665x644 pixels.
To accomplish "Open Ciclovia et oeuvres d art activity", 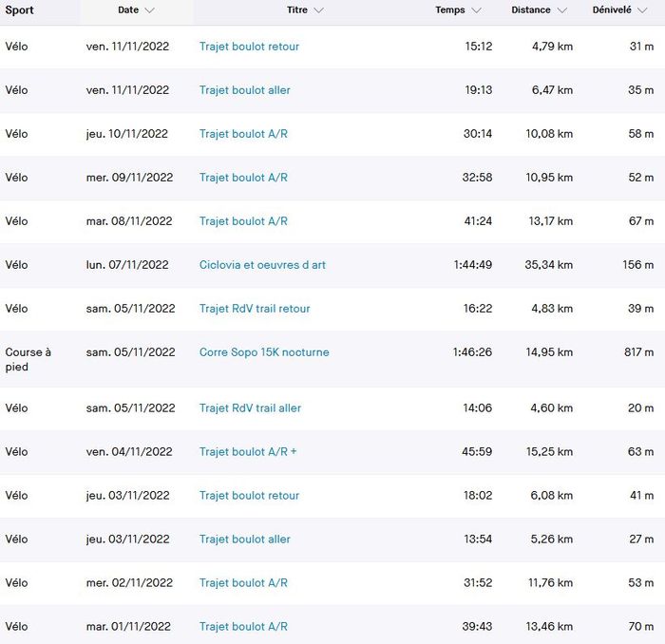I will coord(262,265).
